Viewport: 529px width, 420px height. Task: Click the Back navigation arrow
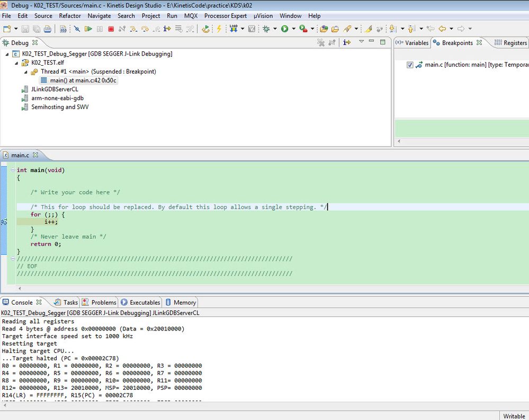pyautogui.click(x=442, y=29)
